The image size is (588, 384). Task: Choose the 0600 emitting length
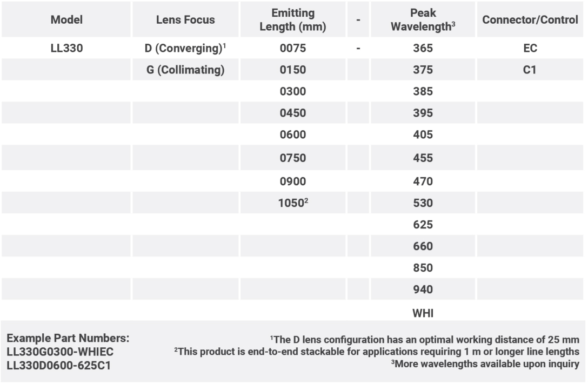pos(293,136)
